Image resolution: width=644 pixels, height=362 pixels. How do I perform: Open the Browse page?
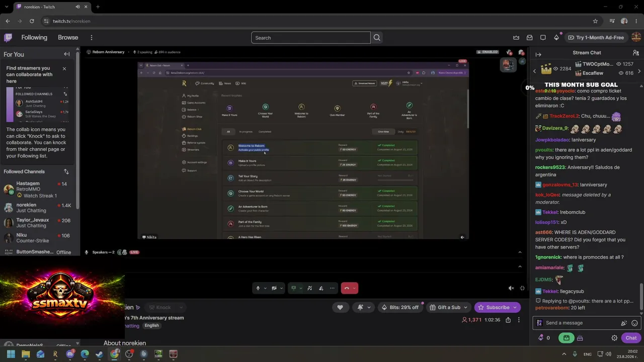coord(68,38)
